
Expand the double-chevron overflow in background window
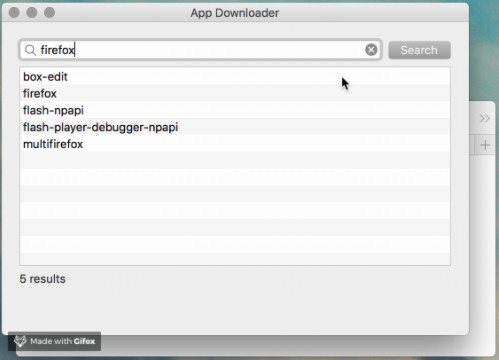pyautogui.click(x=484, y=118)
